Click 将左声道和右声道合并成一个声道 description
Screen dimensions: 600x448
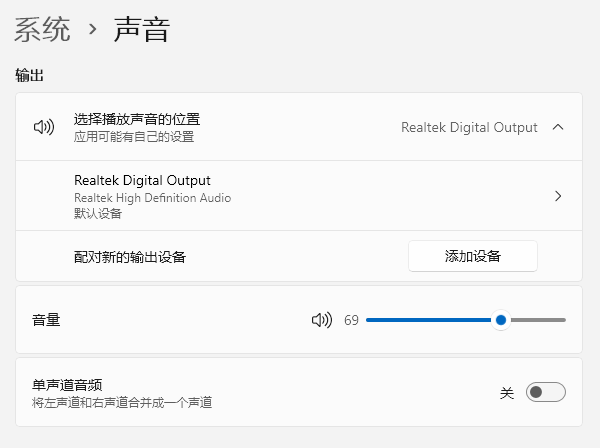point(122,402)
